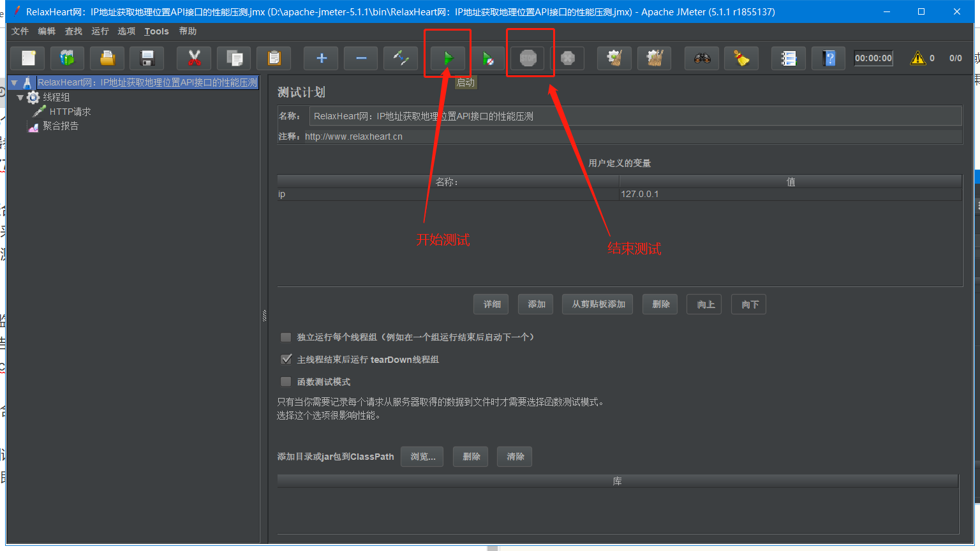
Task: Click the 清除 classpath button
Action: click(x=516, y=457)
